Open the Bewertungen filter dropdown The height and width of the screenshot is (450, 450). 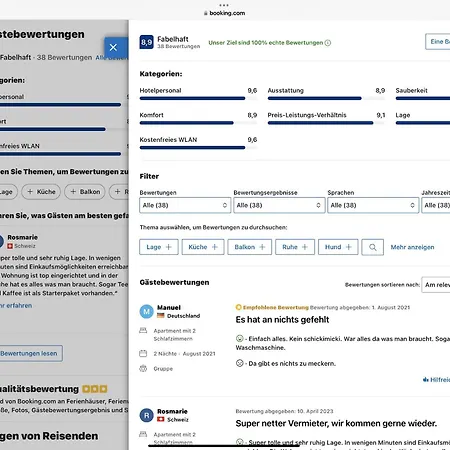(185, 205)
